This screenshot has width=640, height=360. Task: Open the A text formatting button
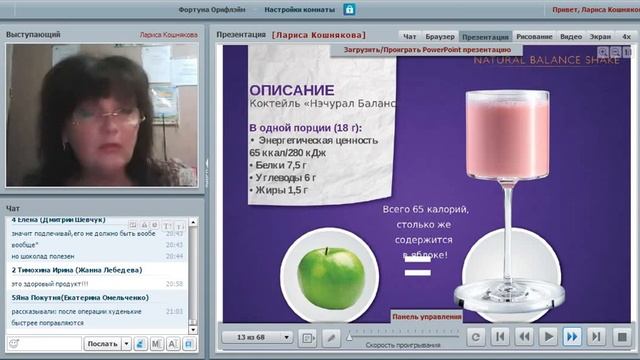173,344
